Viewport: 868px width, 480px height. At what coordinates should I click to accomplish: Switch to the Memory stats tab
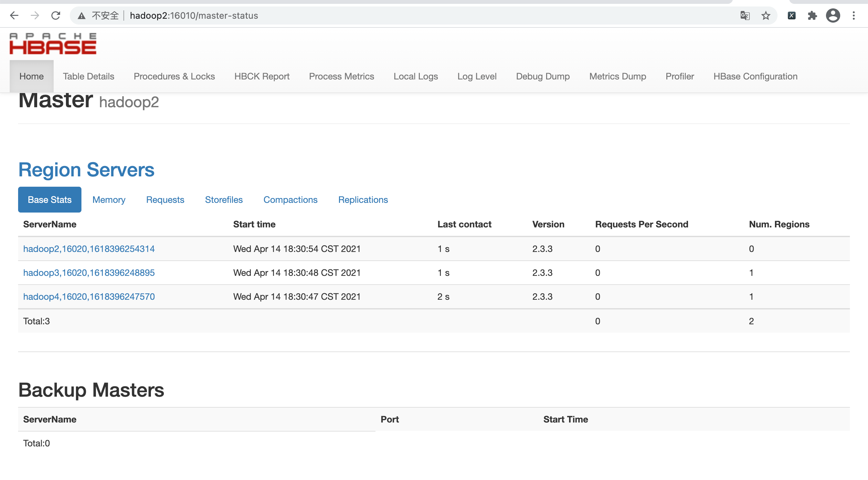[109, 200]
